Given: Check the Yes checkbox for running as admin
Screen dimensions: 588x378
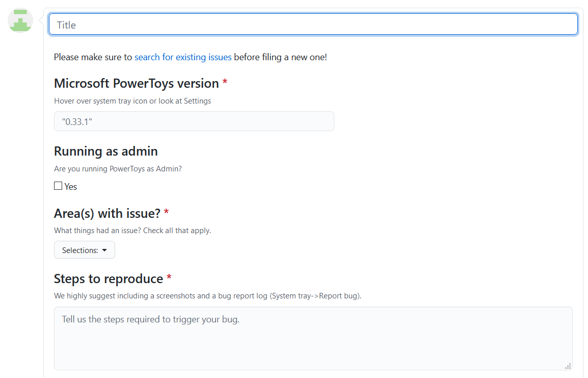Looking at the screenshot, I should click(58, 186).
